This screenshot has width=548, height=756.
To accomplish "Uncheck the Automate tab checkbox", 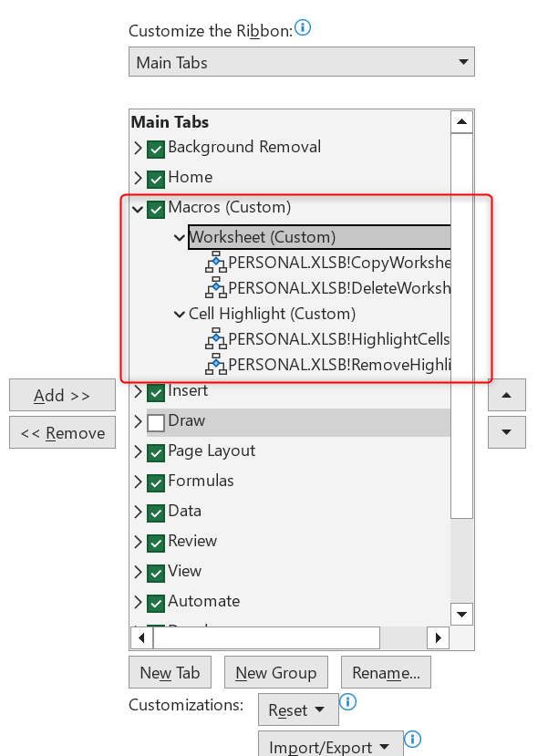I will point(156,603).
